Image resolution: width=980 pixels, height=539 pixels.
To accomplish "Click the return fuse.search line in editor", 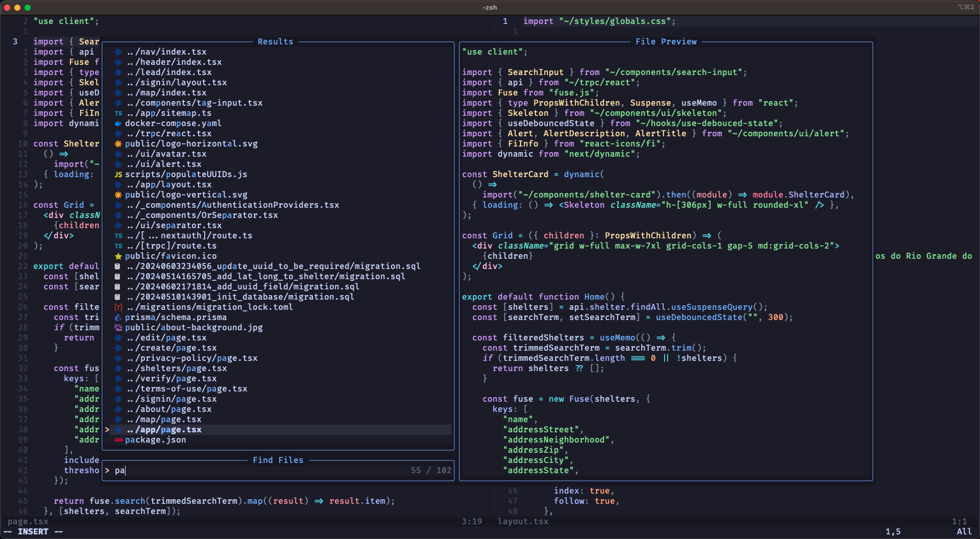I will click(224, 501).
